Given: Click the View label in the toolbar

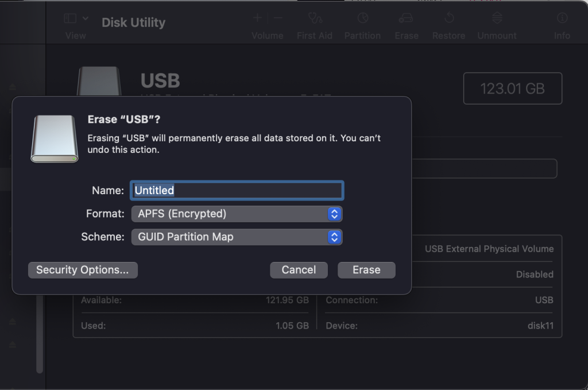Looking at the screenshot, I should [75, 35].
